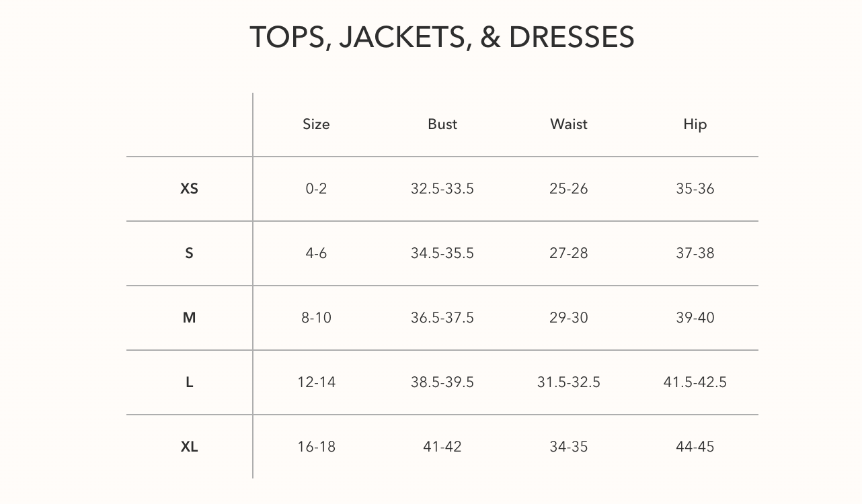
Task: Select the L hip value 41.5-42.5
Action: pyautogui.click(x=695, y=382)
